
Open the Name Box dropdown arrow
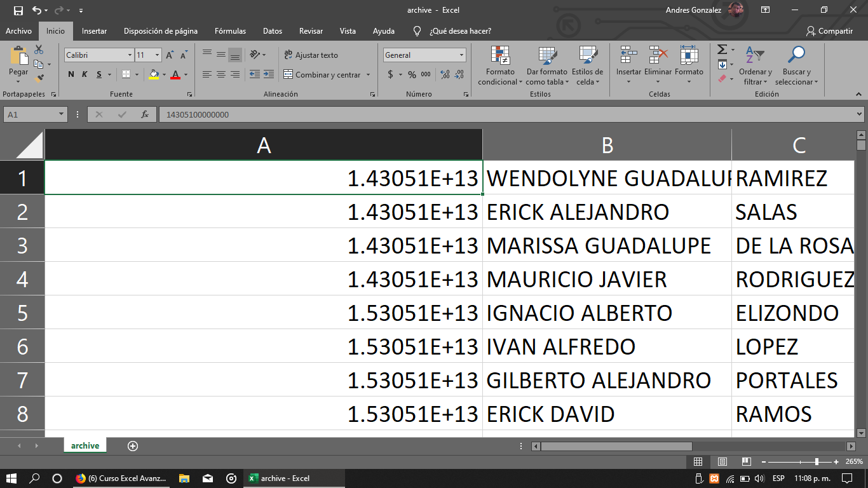coord(62,114)
